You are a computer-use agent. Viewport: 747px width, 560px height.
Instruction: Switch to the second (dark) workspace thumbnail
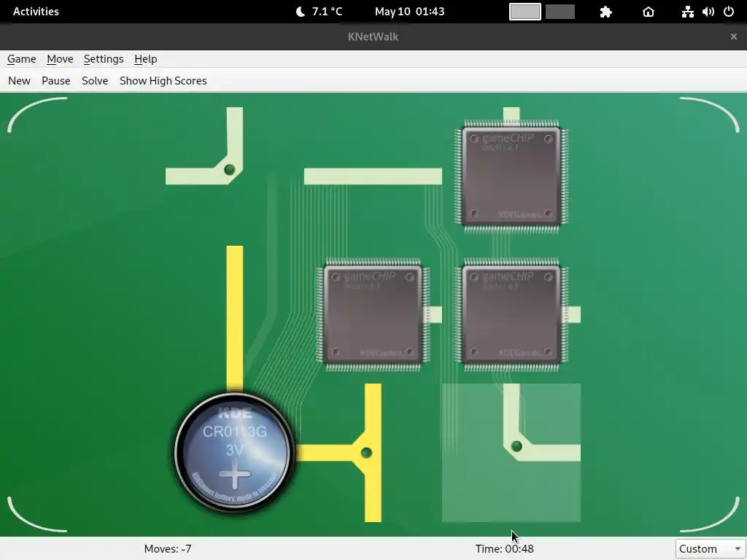click(560, 12)
